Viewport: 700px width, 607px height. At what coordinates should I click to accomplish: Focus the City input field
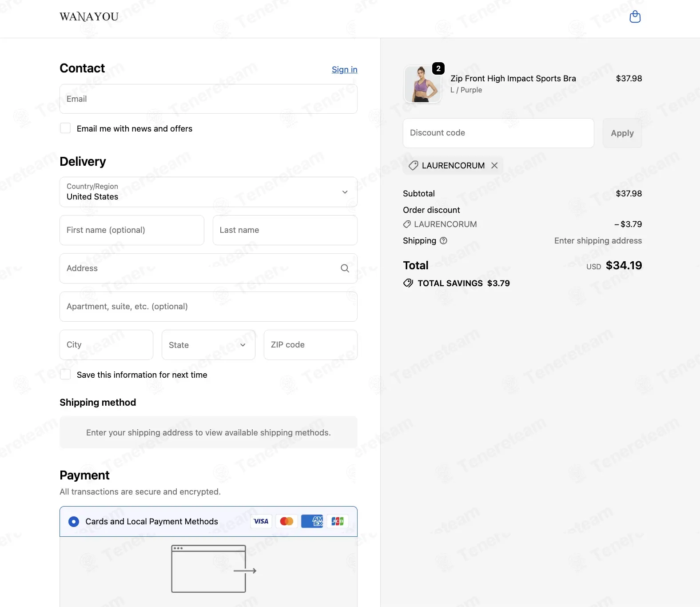107,345
